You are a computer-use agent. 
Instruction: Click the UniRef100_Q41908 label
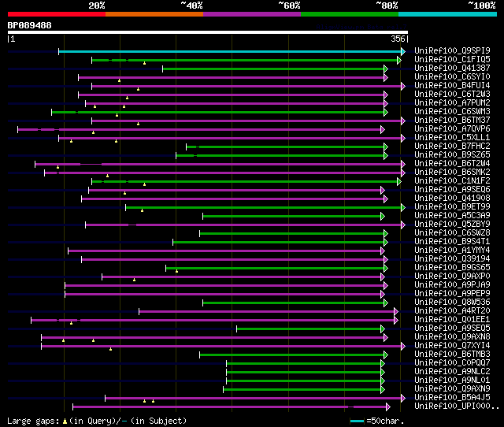click(452, 199)
